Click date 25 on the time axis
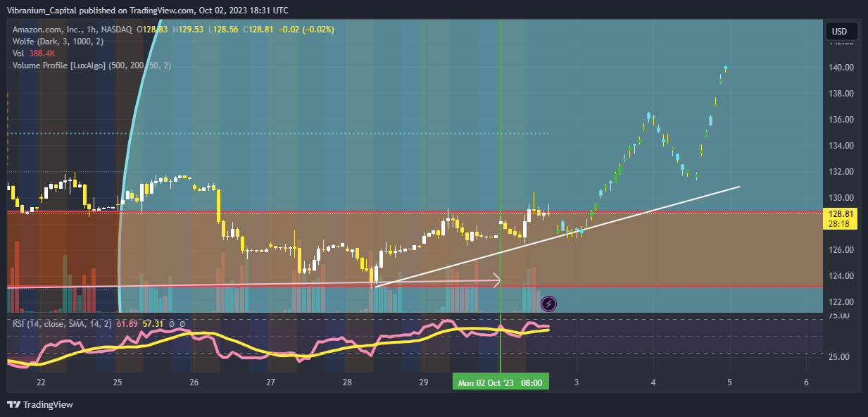Image resolution: width=868 pixels, height=417 pixels. [x=117, y=382]
